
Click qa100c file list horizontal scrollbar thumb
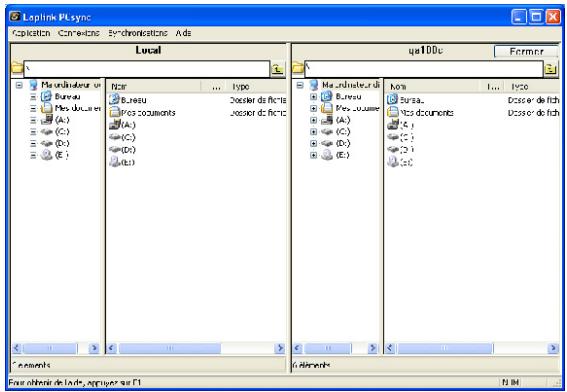pyautogui.click(x=445, y=348)
